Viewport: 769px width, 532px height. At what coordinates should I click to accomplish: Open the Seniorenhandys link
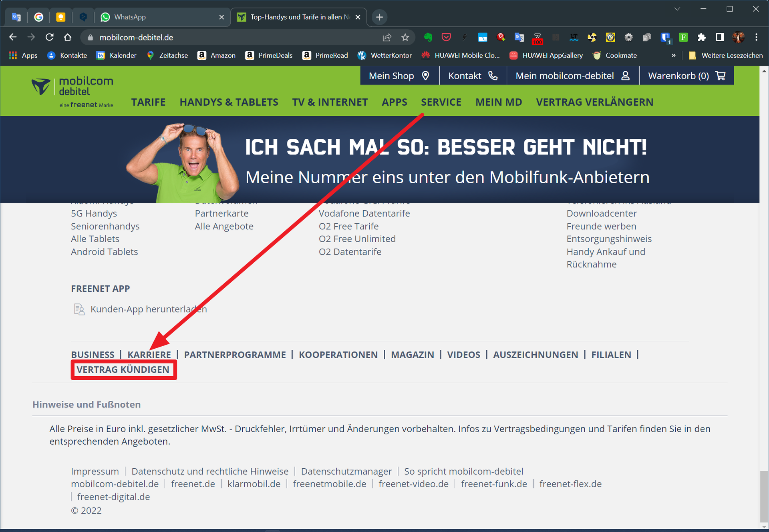[105, 226]
